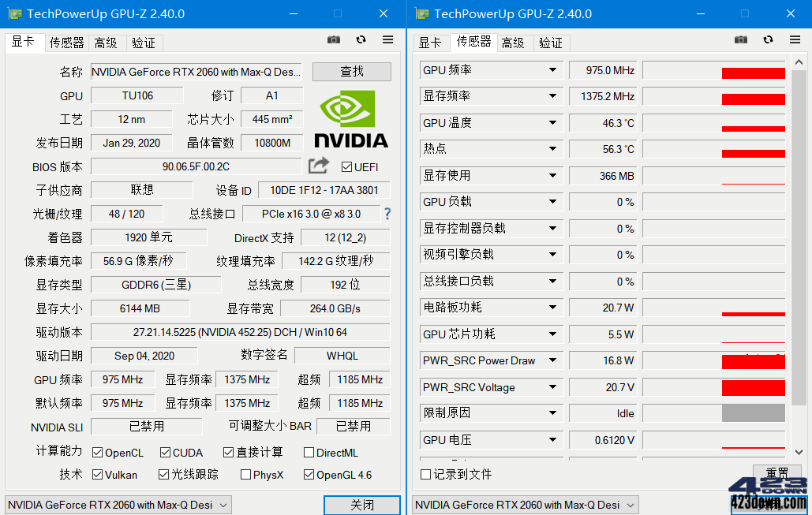Click the 查找 button
The height and width of the screenshot is (515, 812).
point(352,71)
